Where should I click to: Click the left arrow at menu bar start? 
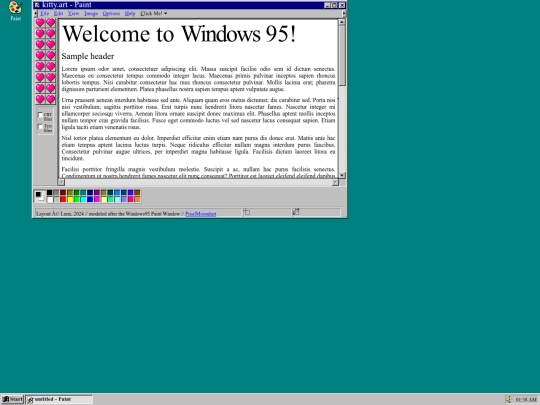coord(35,13)
